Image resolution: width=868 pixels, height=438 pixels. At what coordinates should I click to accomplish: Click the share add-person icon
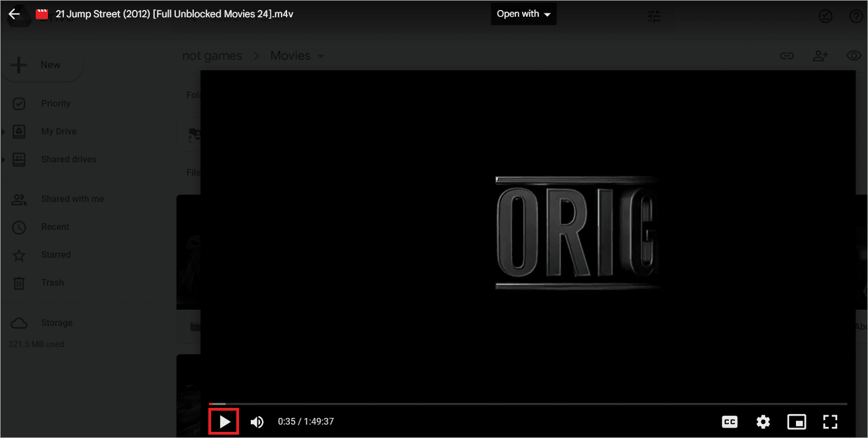pos(820,56)
